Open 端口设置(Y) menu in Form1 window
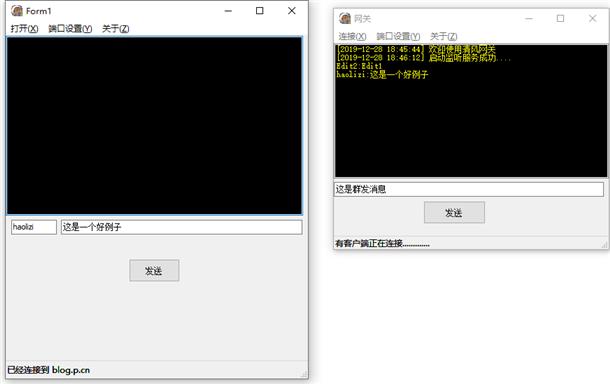This screenshot has width=610, height=384. pyautogui.click(x=70, y=29)
